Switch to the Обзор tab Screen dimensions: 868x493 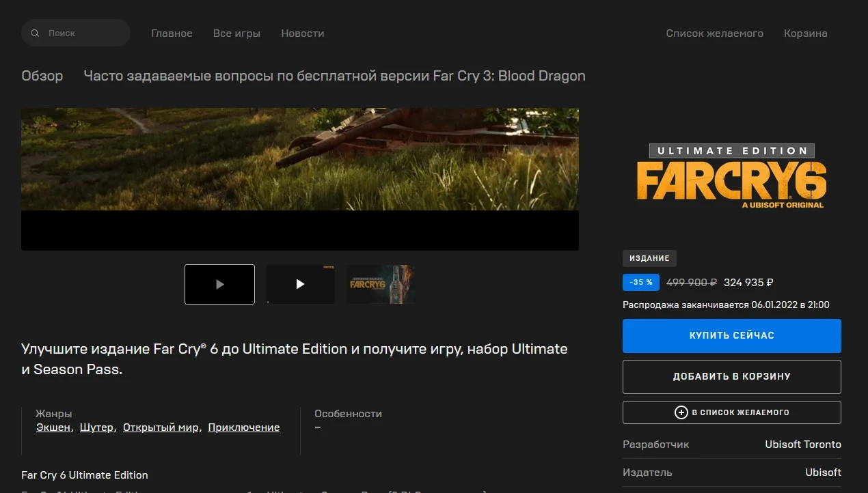(x=42, y=76)
